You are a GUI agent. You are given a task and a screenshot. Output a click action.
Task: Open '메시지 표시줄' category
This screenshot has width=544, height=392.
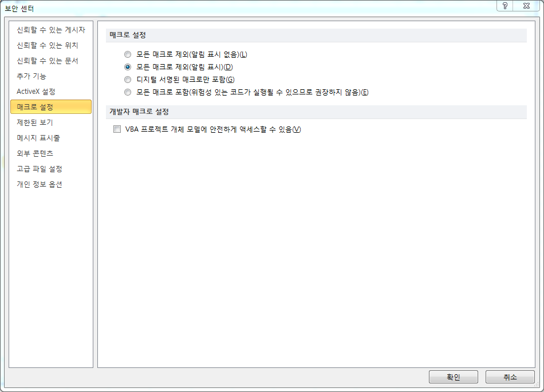point(51,138)
